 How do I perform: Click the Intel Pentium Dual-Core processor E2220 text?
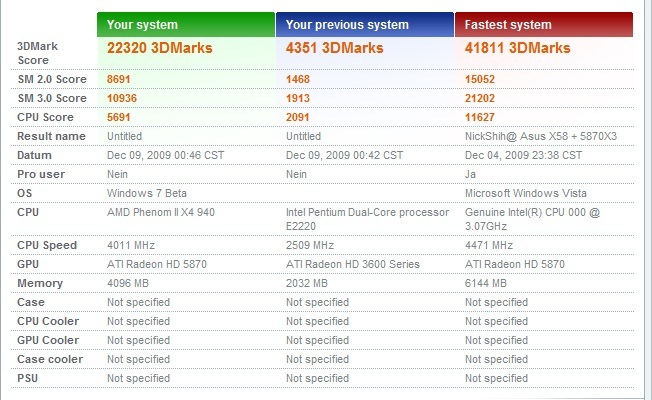click(367, 219)
